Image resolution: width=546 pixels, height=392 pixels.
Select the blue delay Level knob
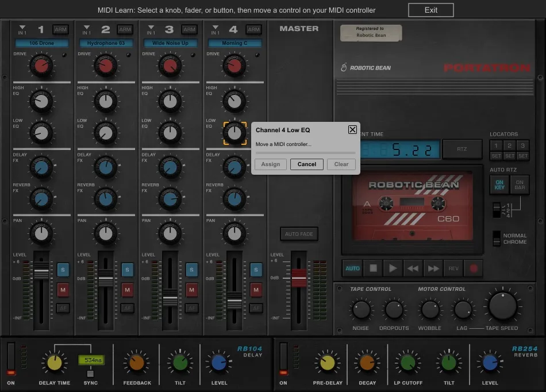(x=219, y=363)
